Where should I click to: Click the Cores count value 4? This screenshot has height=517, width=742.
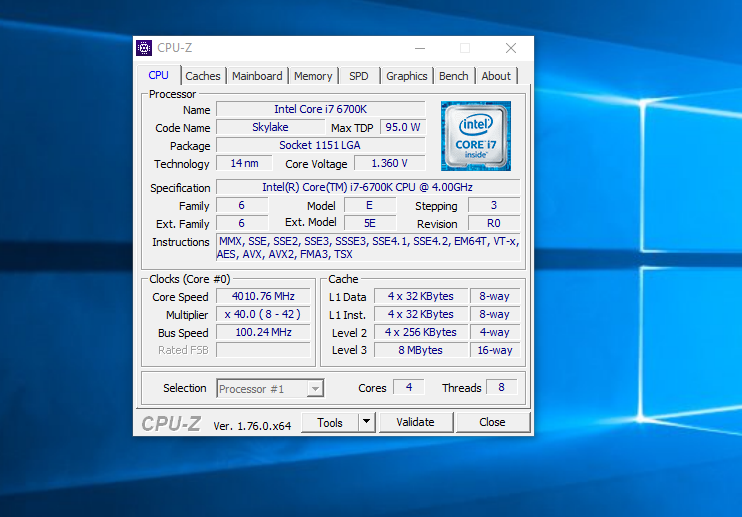pos(409,387)
